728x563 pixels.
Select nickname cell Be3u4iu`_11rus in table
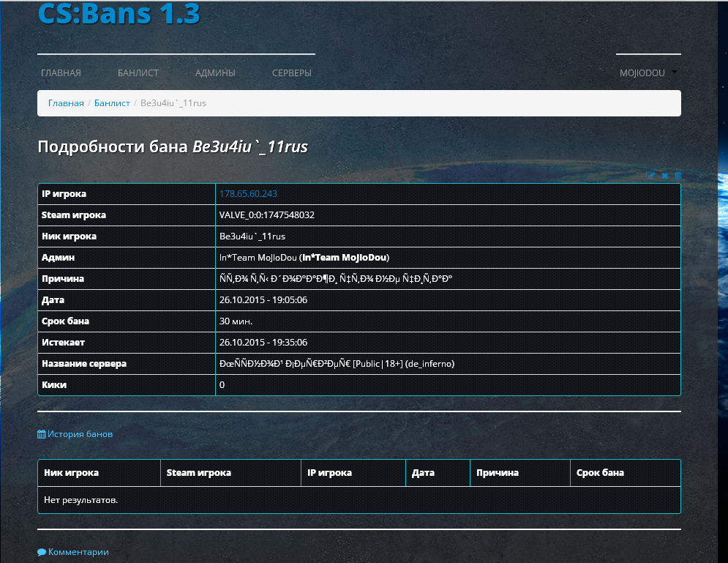click(x=252, y=236)
